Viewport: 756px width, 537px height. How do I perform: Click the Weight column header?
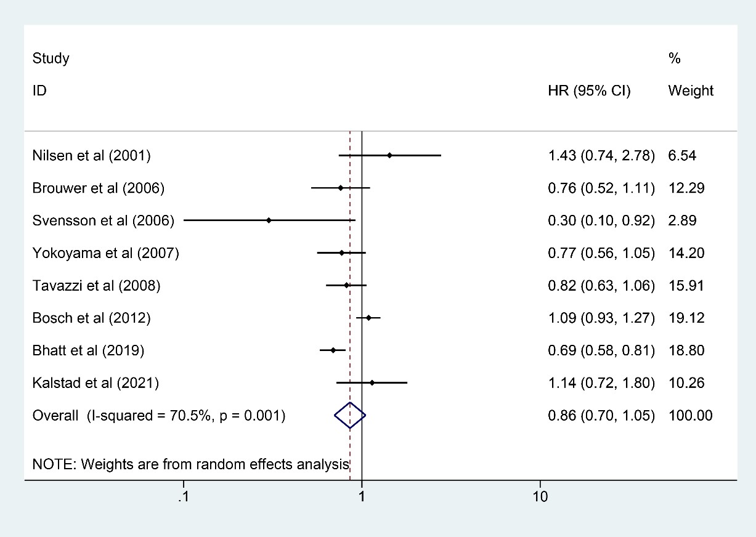pyautogui.click(x=691, y=91)
